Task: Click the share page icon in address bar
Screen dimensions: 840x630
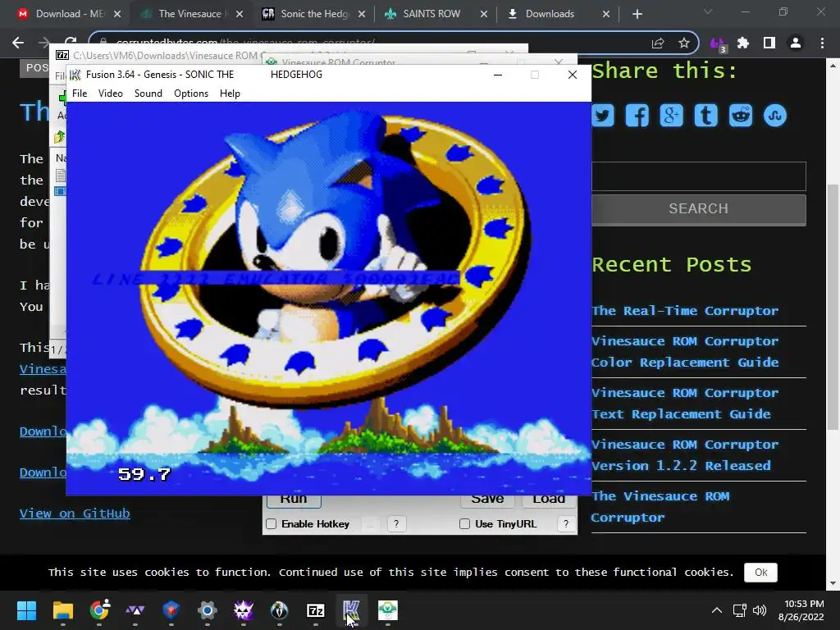Action: tap(658, 43)
